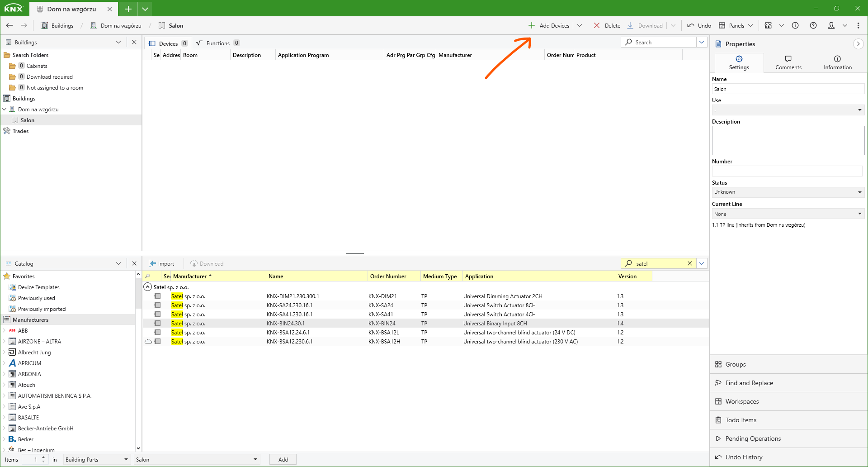Image resolution: width=868 pixels, height=467 pixels.
Task: Collapse the Satel sp. z o.o. group
Action: [x=148, y=287]
